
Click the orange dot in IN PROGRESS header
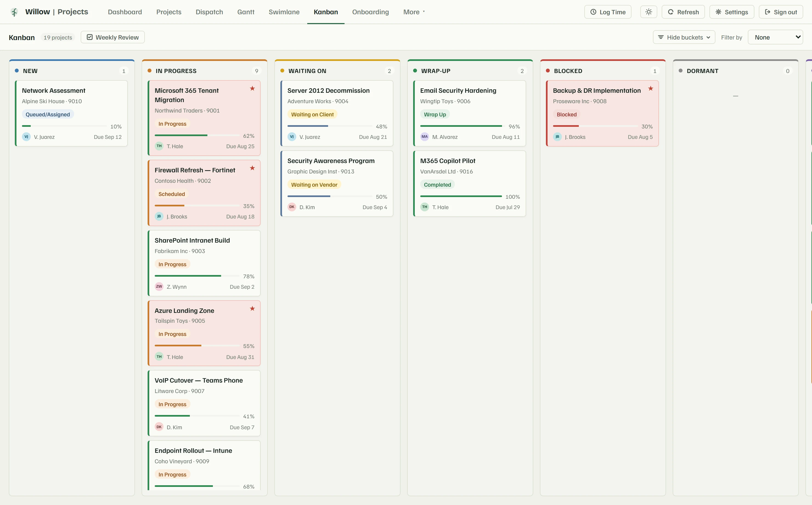[x=150, y=71]
